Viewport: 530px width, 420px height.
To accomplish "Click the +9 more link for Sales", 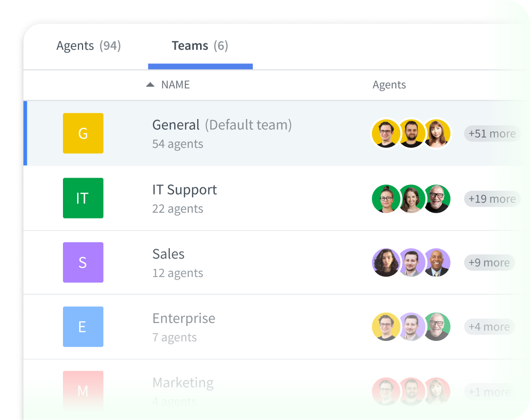I will point(489,262).
